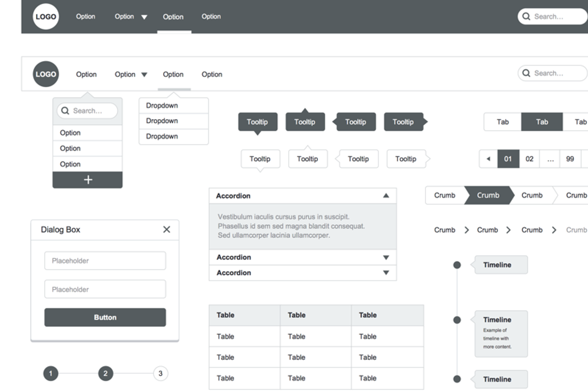Switch to the active dark Tab

click(x=542, y=122)
